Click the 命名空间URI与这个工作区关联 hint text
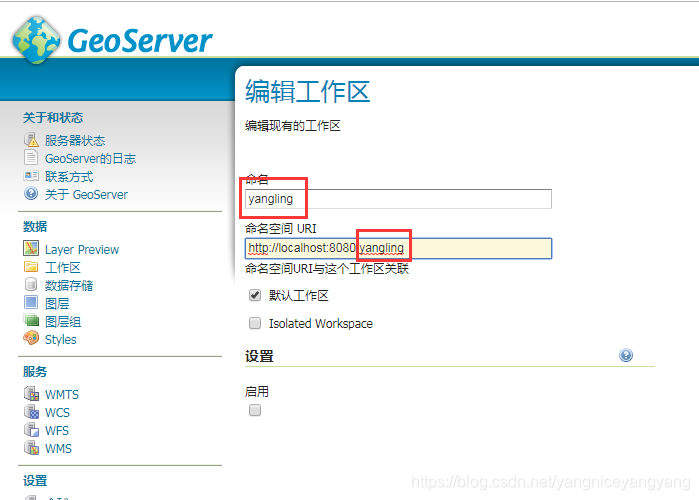The width and height of the screenshot is (699, 500). pos(327,269)
